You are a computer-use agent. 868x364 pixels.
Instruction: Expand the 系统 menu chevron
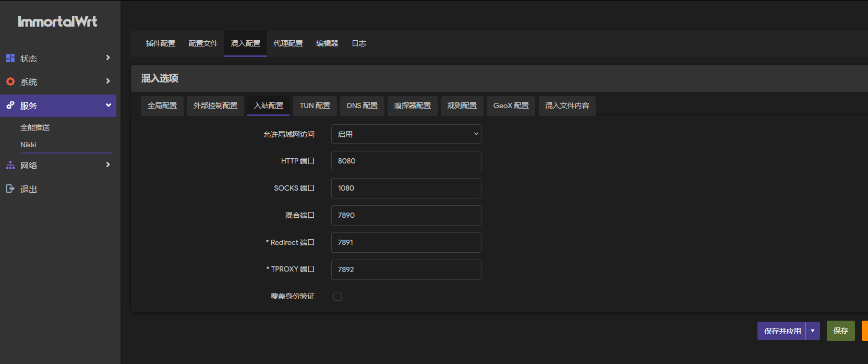(x=108, y=81)
